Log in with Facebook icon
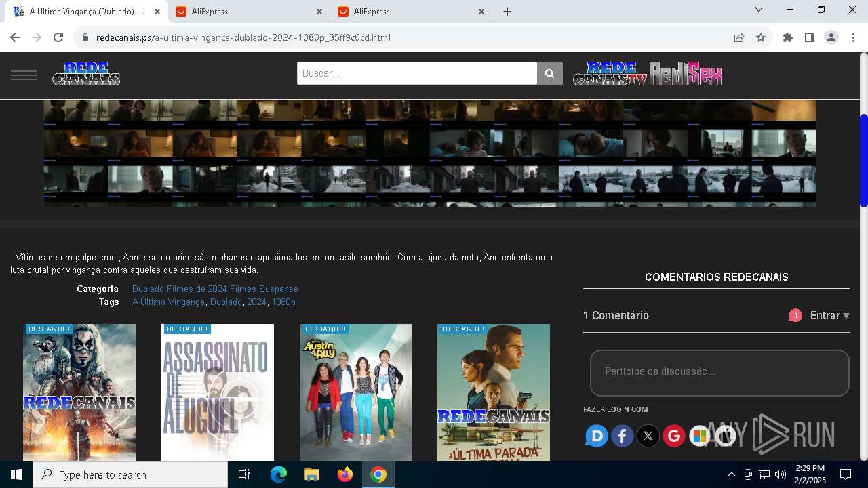 pyautogui.click(x=623, y=435)
